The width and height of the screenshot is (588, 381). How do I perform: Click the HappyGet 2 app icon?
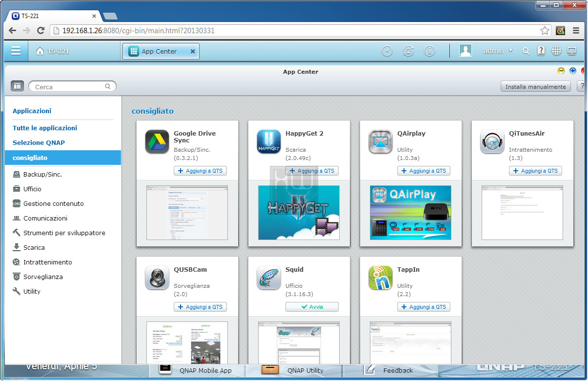pyautogui.click(x=269, y=142)
